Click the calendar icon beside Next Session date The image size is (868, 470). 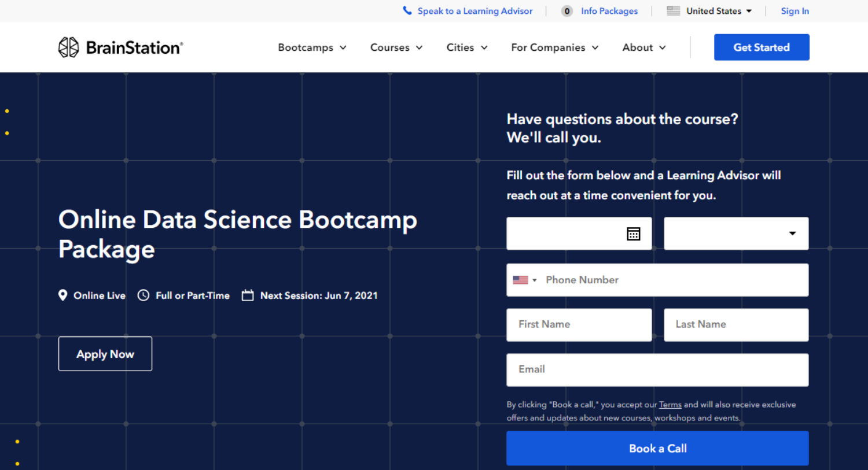click(x=248, y=295)
